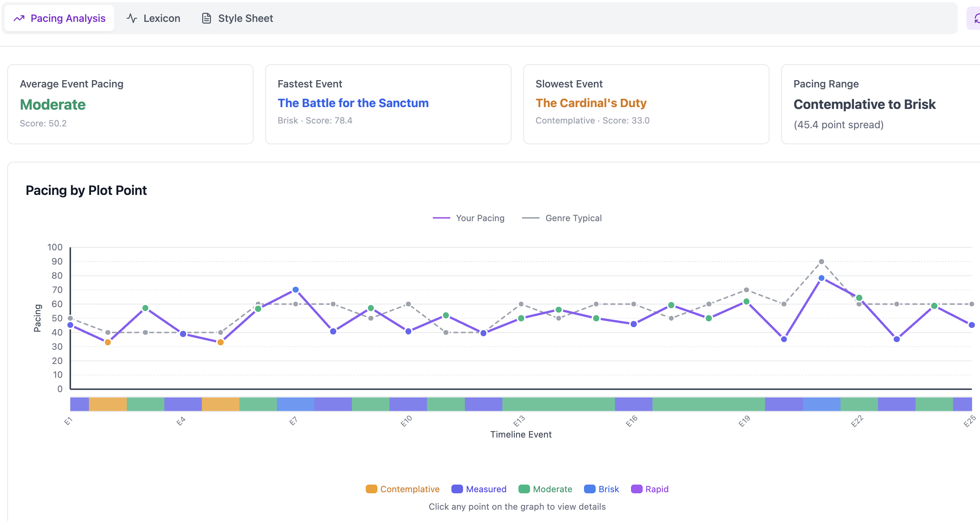This screenshot has width=980, height=521.
Task: Click the Moderate legend swatch
Action: 524,489
